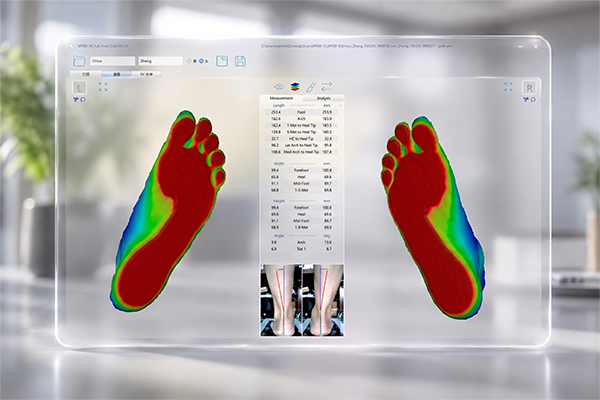Click the left foot 3D pressure model
The width and height of the screenshot is (600, 400).
168,211
